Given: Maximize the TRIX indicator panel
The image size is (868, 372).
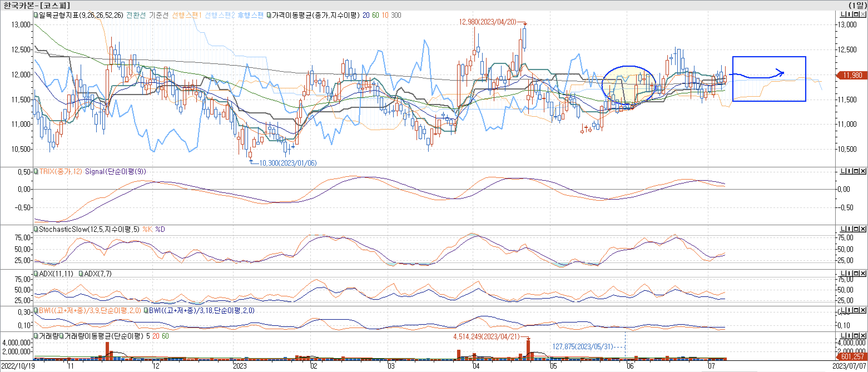Looking at the screenshot, I should (x=856, y=171).
